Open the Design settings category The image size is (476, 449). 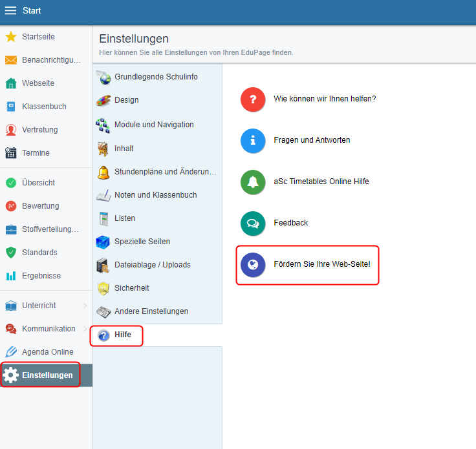coord(157,100)
